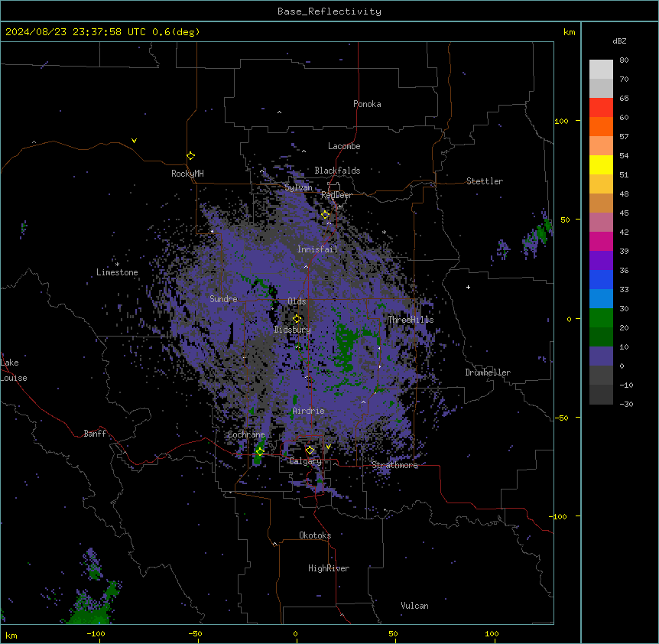
Task: Select the Okotoks label
Action: point(315,535)
